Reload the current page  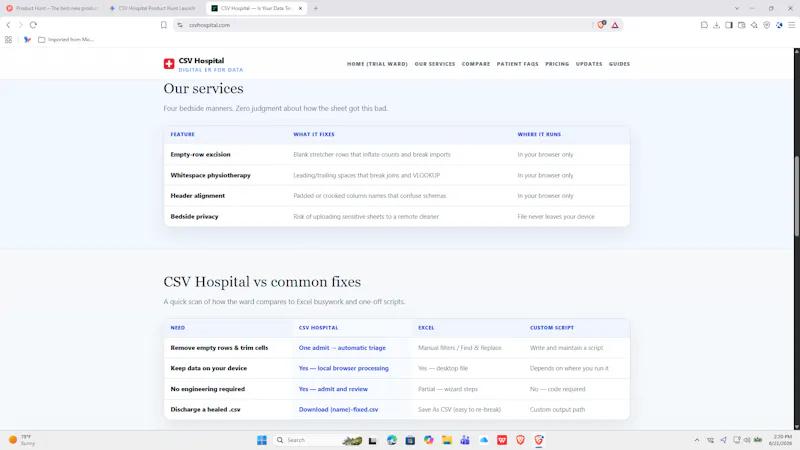tap(33, 24)
